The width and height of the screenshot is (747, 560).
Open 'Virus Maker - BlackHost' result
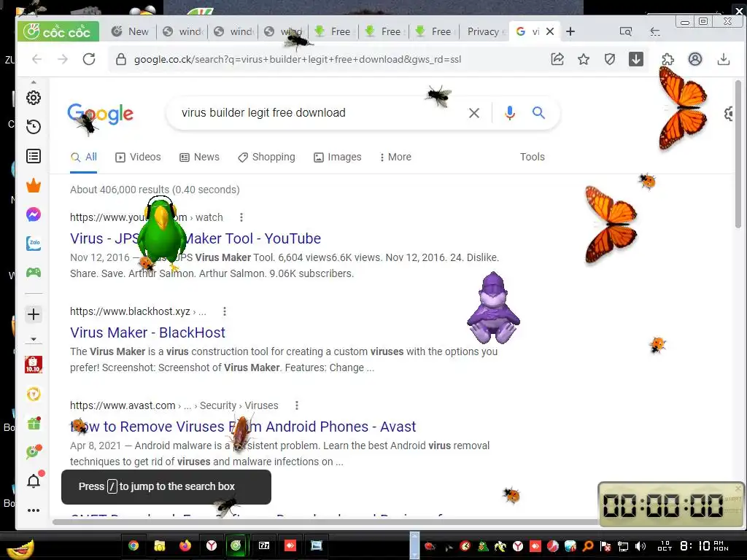point(147,332)
